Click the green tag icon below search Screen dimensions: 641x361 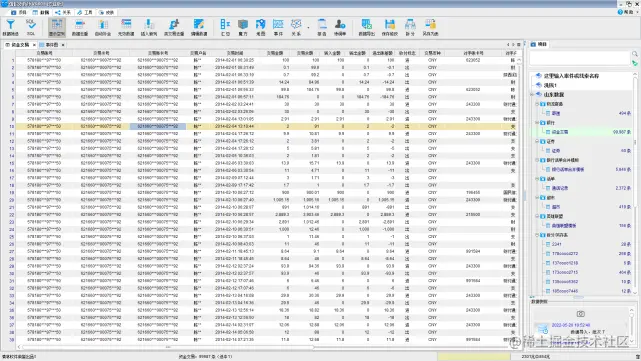[634, 63]
